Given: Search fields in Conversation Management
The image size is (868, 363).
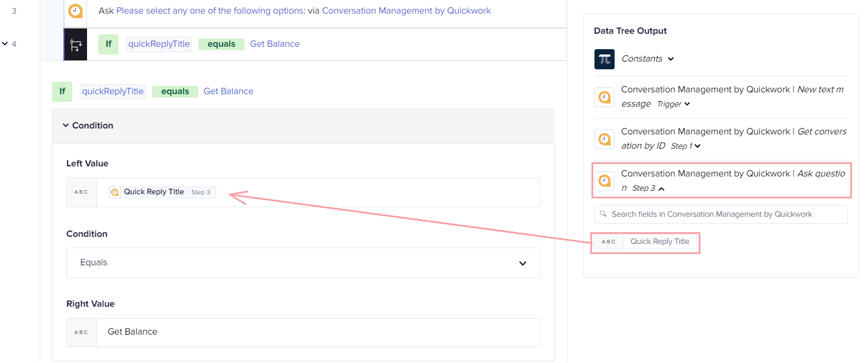Looking at the screenshot, I should pyautogui.click(x=721, y=214).
